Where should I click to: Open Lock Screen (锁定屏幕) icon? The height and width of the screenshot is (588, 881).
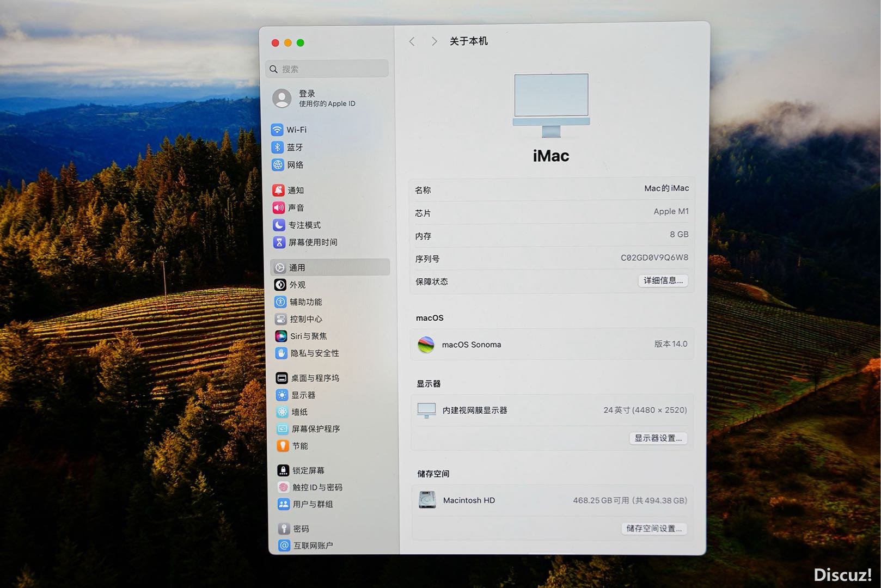283,470
